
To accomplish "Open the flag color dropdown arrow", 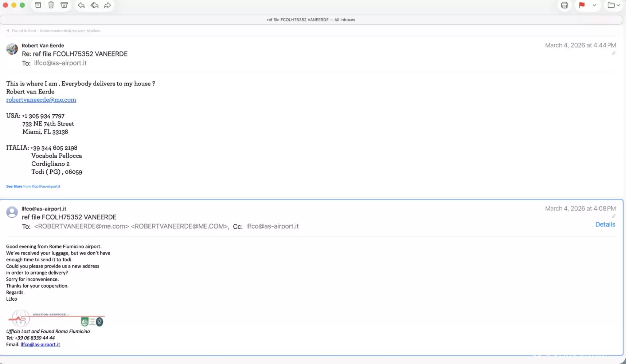I will click(x=594, y=5).
